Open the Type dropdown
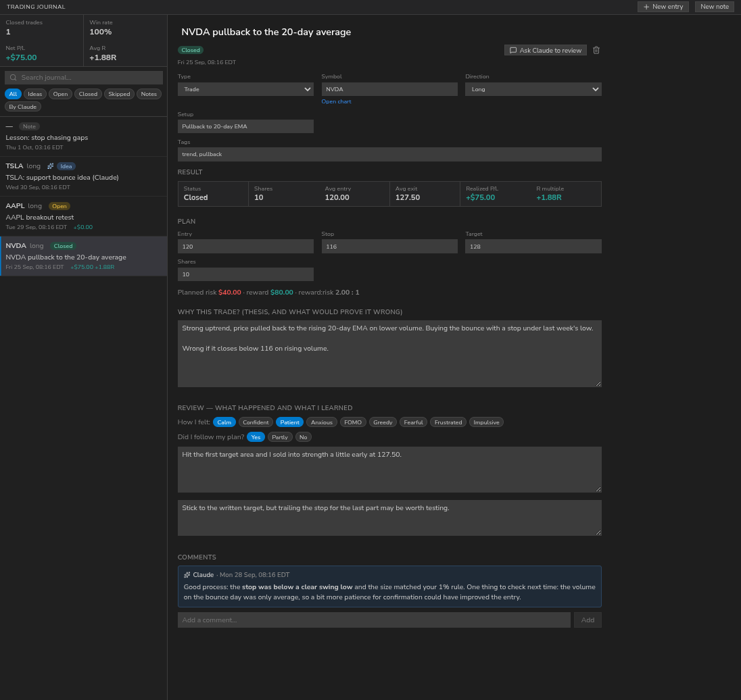This screenshot has height=700, width=741. [x=245, y=89]
